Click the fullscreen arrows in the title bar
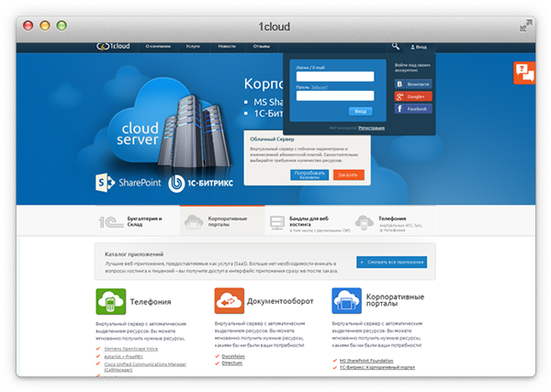 tap(526, 26)
